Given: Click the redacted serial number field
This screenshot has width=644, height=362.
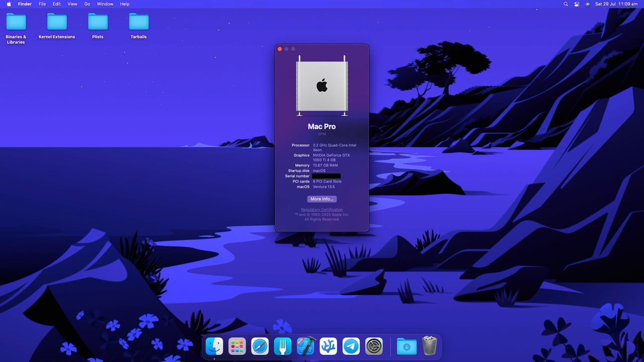Looking at the screenshot, I should tap(327, 176).
